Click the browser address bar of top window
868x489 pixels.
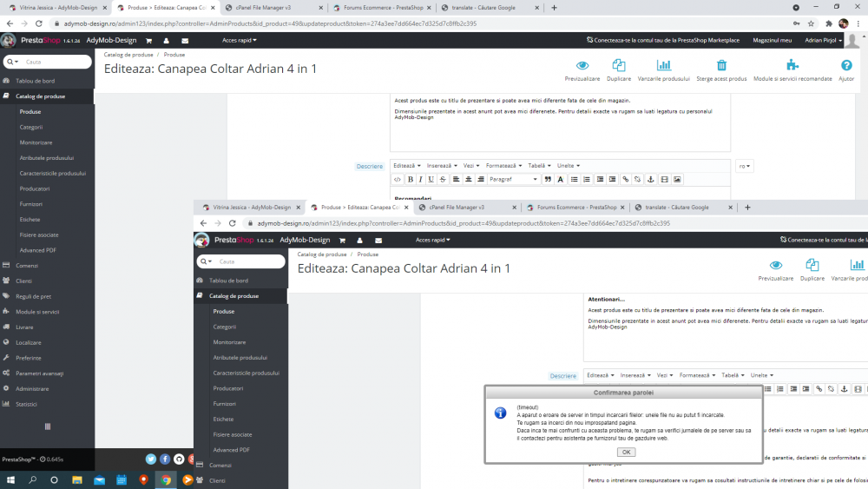pos(421,23)
